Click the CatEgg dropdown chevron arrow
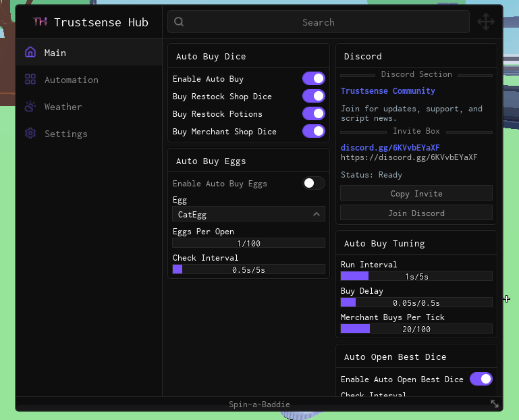 (317, 214)
